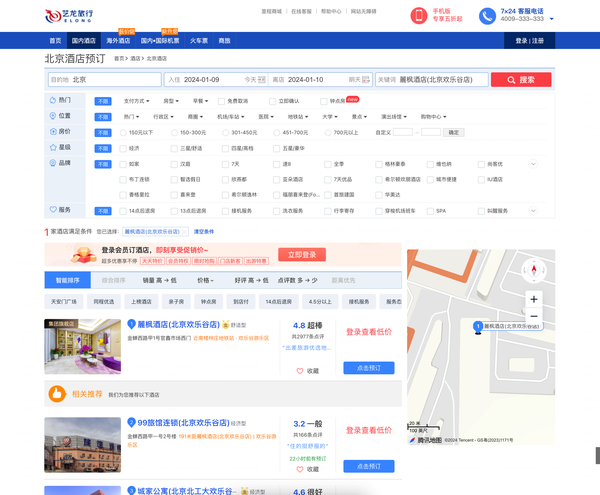The width and height of the screenshot is (600, 495).
Task: Open the 地铁站 location dropdown
Action: [x=298, y=117]
